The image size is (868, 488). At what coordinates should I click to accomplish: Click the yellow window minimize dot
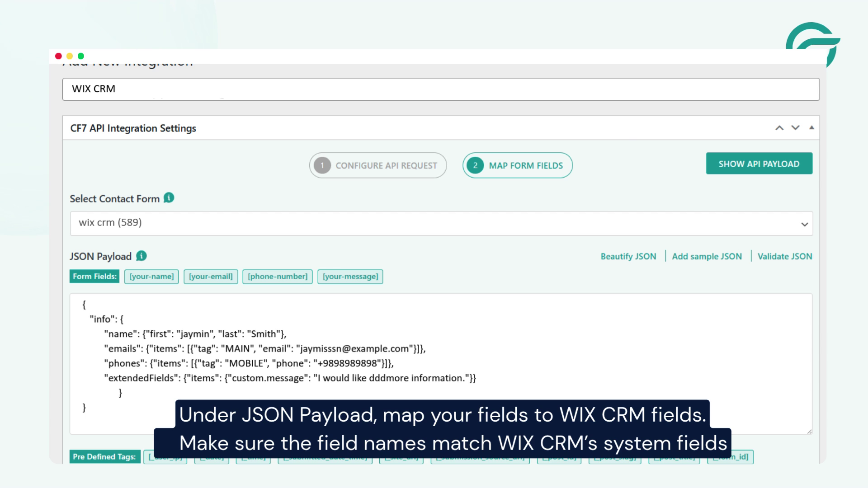[x=70, y=56]
